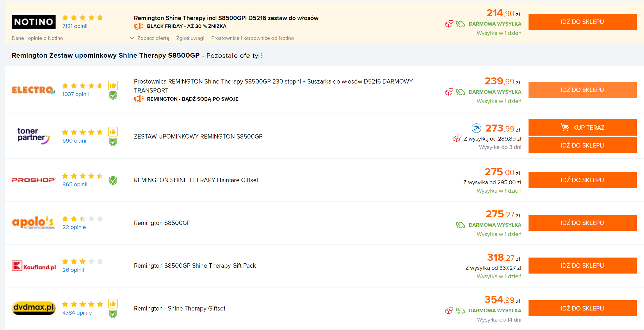The height and width of the screenshot is (330, 644).
Task: Open the Notino shop logo
Action: coord(33,22)
